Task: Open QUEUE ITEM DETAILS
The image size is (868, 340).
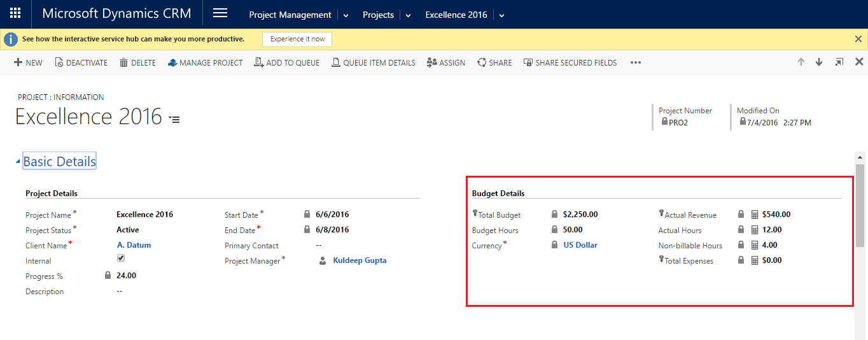Action: click(374, 62)
